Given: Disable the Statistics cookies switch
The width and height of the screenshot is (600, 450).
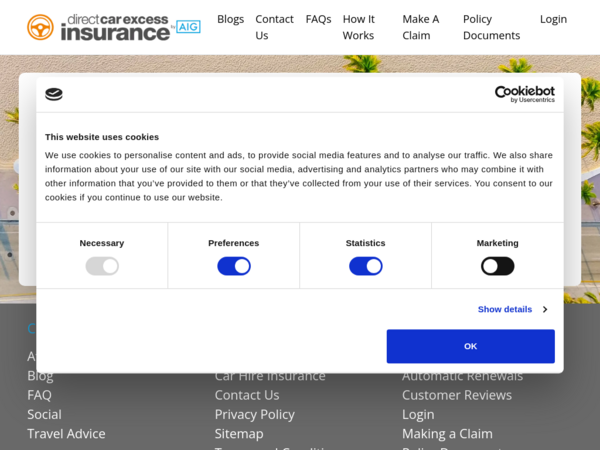Looking at the screenshot, I should click(366, 266).
